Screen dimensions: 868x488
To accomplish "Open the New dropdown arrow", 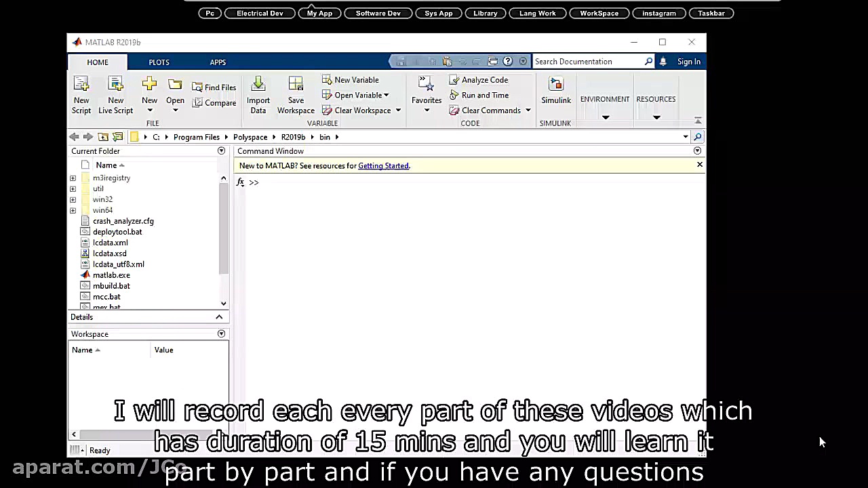I will point(149,110).
